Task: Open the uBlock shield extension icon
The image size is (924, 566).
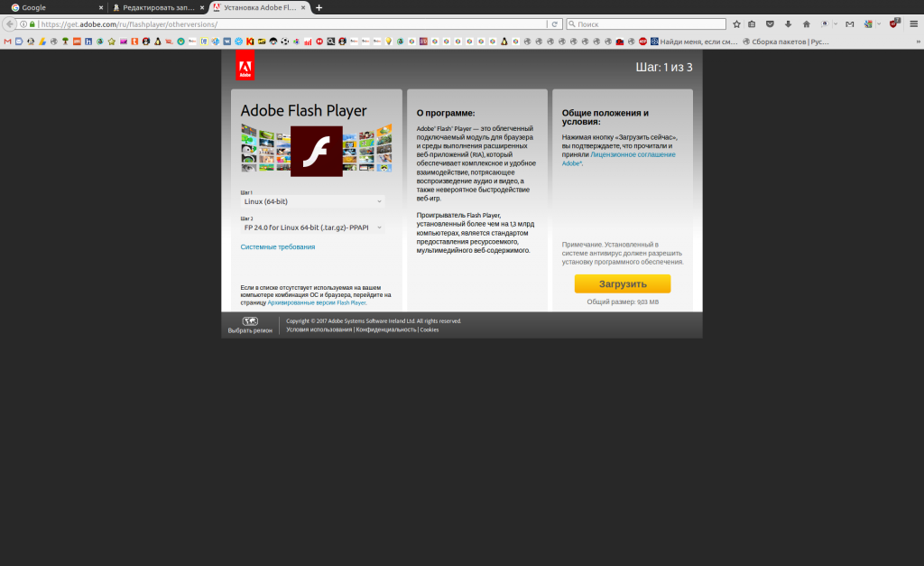Action: tap(894, 23)
